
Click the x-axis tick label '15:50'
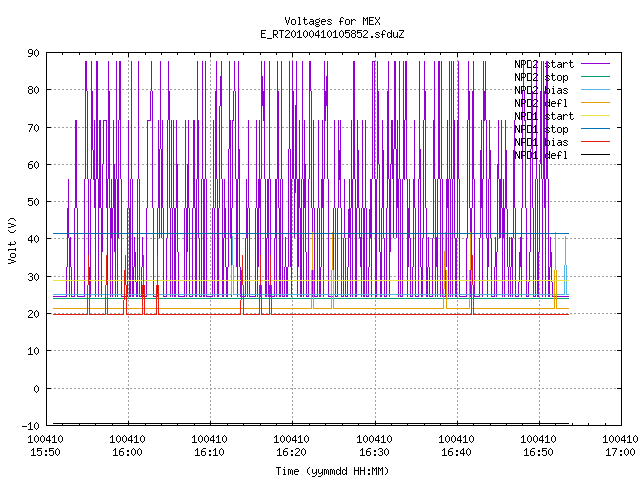(46, 452)
